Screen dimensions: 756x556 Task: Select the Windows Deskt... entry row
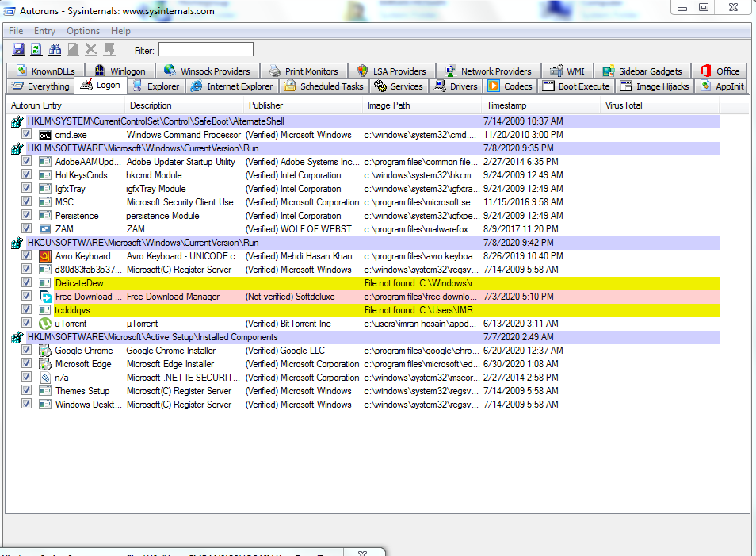[x=364, y=405]
